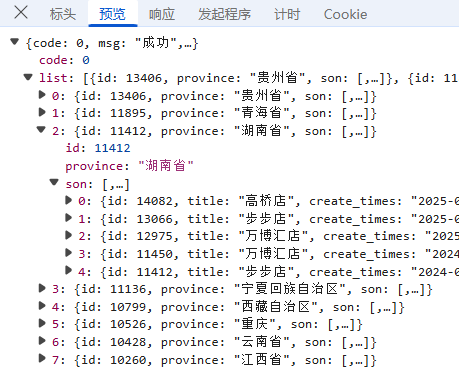The image size is (459, 370).
Task: Expand list item 3 宁夏回族自治区
Action: coord(42,288)
